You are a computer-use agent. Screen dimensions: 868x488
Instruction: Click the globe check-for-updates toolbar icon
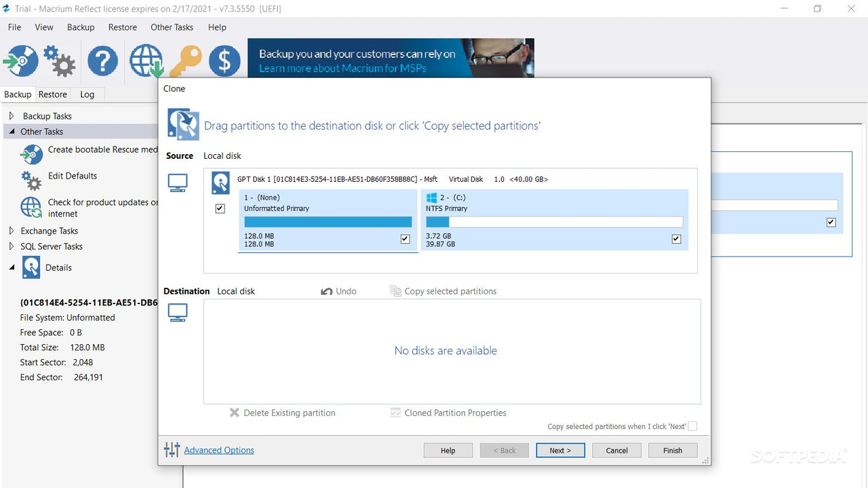pos(147,60)
